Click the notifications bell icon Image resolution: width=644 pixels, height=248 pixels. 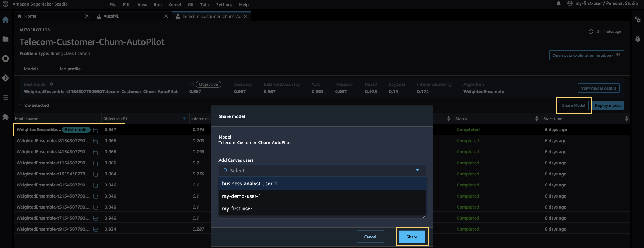tap(559, 3)
